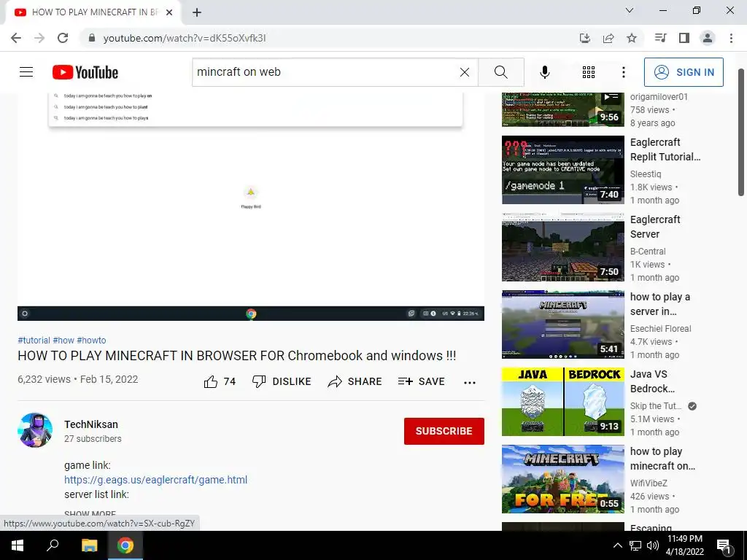747x560 pixels.
Task: Click the address bar URL
Action: point(185,38)
